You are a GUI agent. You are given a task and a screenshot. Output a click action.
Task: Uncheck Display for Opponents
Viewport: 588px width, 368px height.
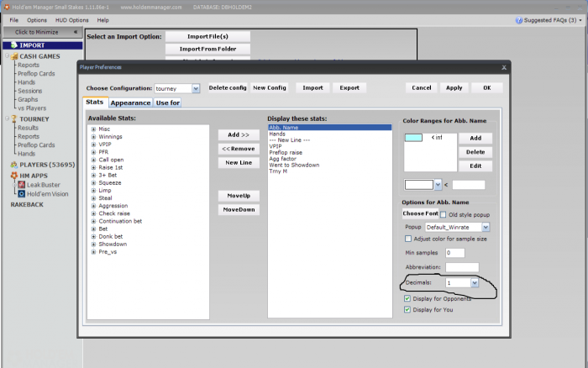point(408,298)
